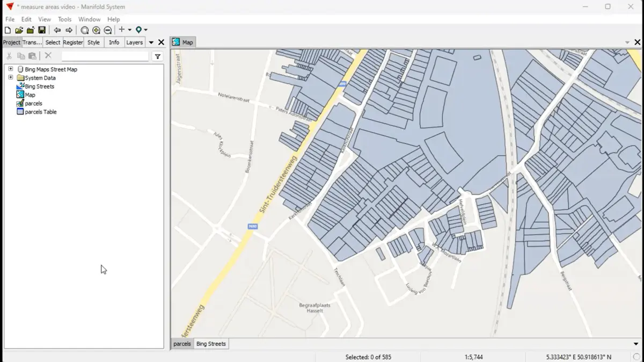
Task: Click the green location pin icon
Action: (x=138, y=30)
